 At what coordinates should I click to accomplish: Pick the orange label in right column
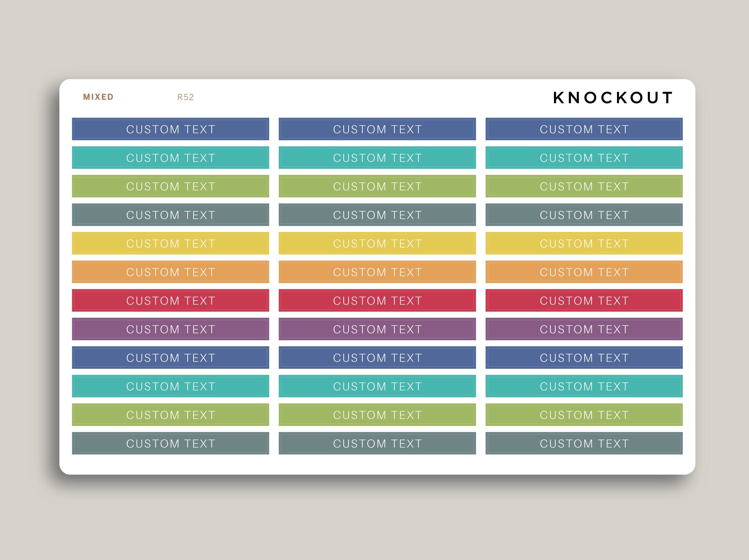[584, 272]
